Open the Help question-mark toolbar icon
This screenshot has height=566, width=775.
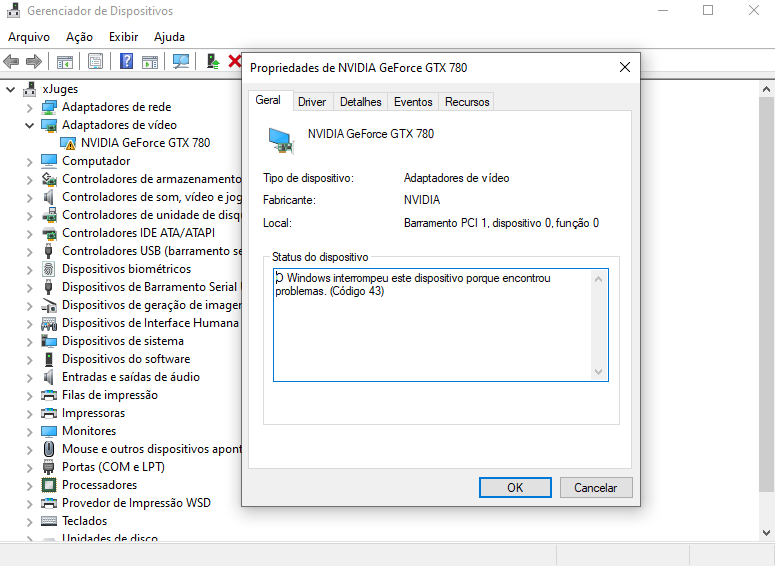tap(127, 61)
